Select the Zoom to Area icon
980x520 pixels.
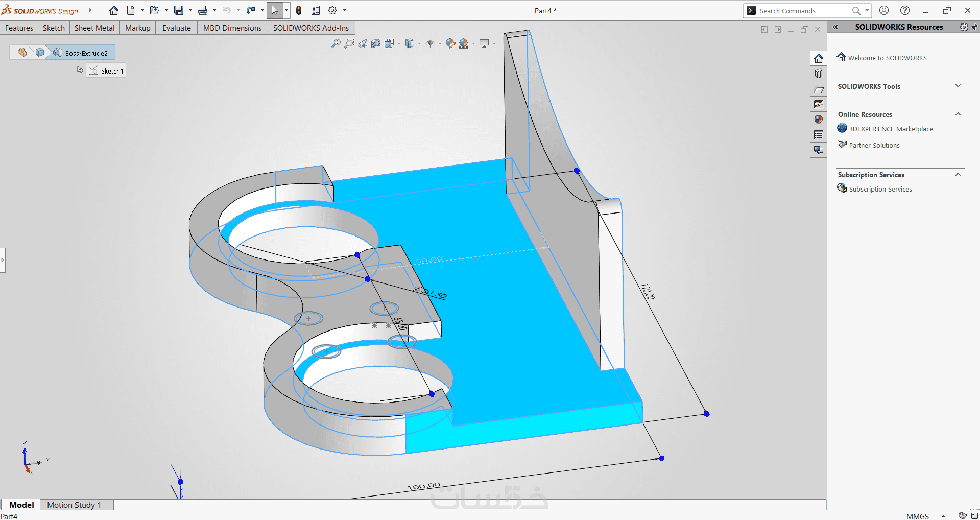click(349, 44)
